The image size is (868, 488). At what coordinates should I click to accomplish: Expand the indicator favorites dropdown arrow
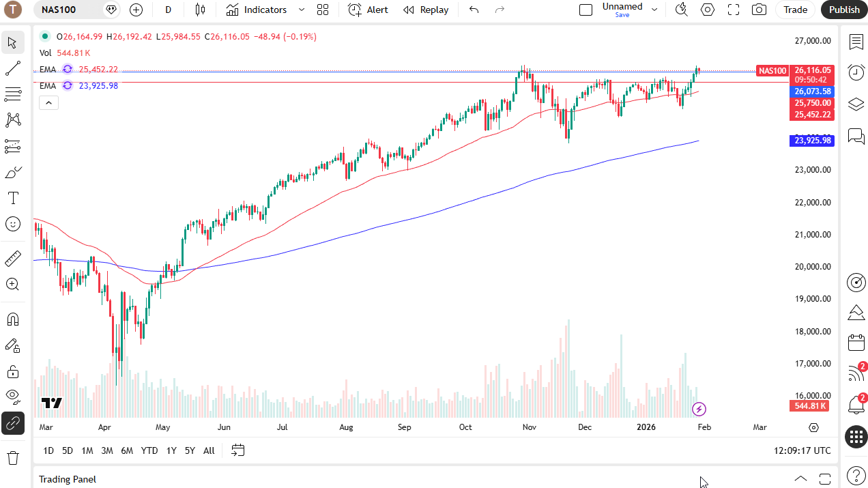pyautogui.click(x=302, y=10)
